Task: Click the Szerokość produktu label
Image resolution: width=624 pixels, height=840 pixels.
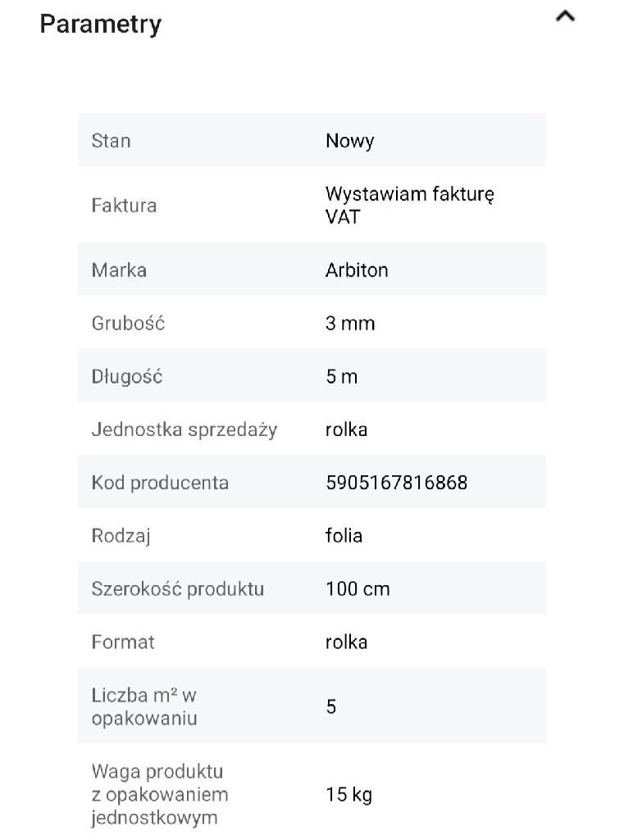Action: (178, 589)
